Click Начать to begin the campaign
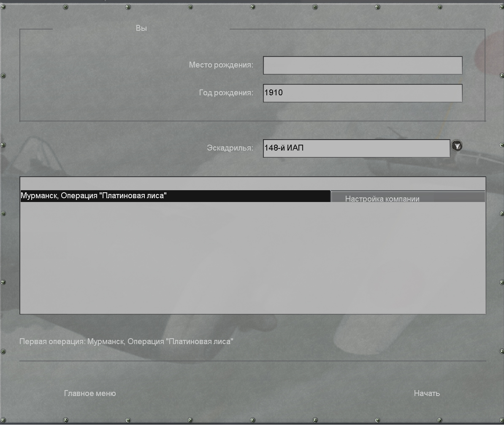 (427, 393)
